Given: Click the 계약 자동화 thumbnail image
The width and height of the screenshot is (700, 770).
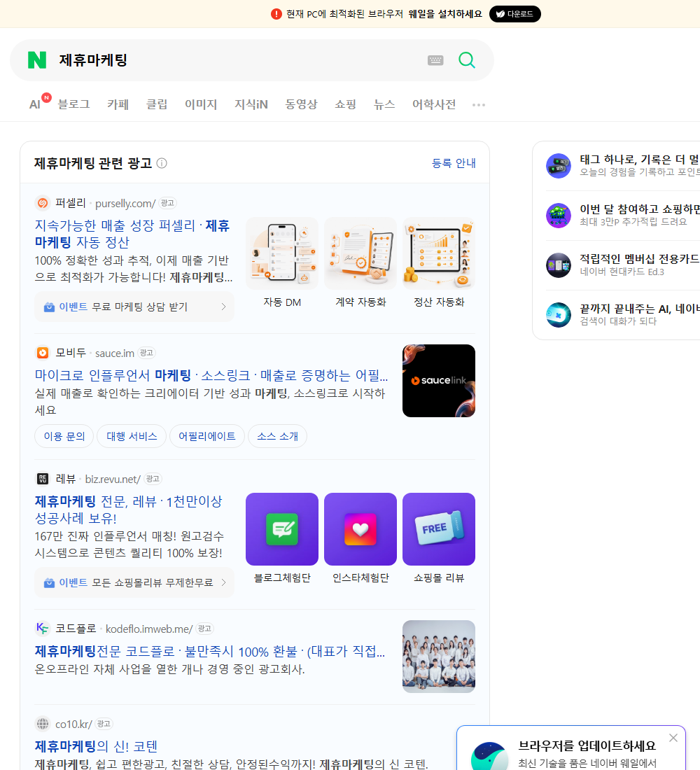Looking at the screenshot, I should (360, 253).
